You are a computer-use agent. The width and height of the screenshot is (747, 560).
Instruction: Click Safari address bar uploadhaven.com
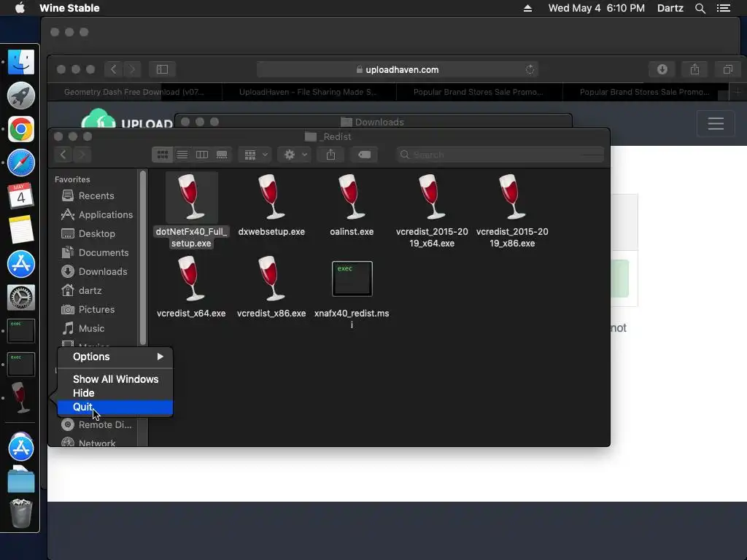coord(397,69)
